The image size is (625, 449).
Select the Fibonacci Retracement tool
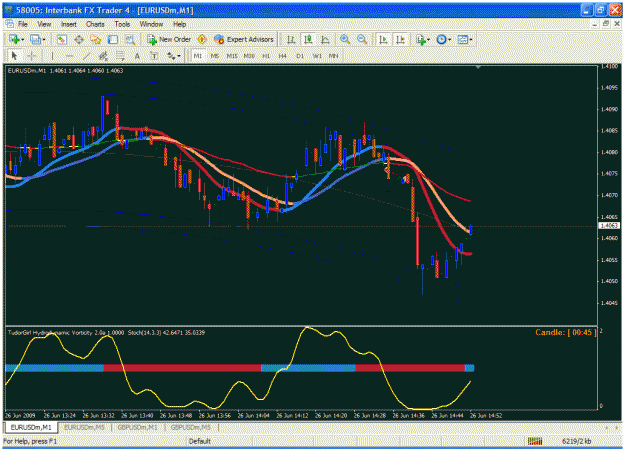coord(120,56)
